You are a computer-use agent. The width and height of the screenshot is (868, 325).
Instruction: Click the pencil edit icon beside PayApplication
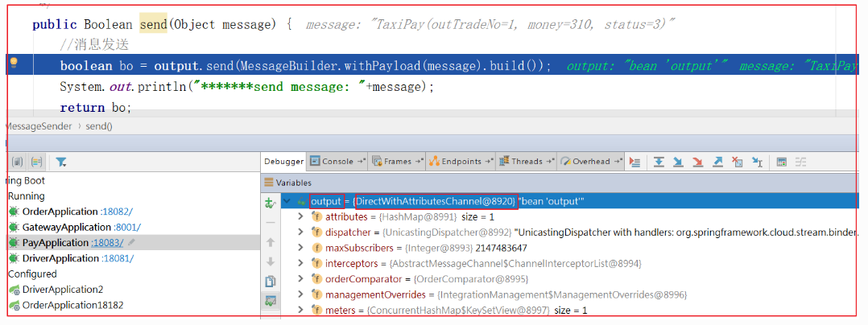[132, 243]
